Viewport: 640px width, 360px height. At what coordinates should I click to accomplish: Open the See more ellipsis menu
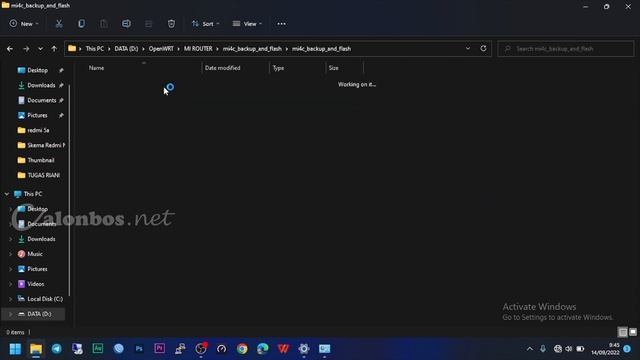[282, 24]
